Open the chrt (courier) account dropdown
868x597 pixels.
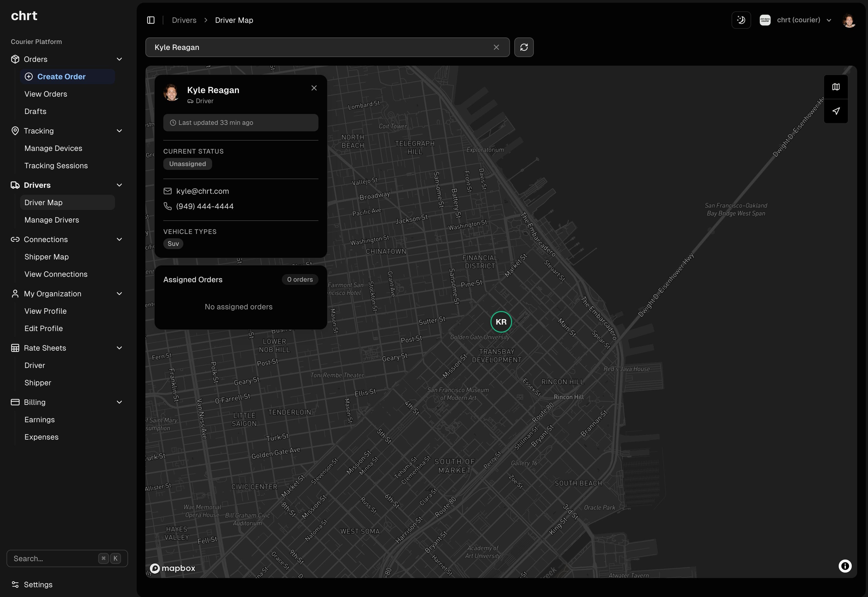coord(799,20)
